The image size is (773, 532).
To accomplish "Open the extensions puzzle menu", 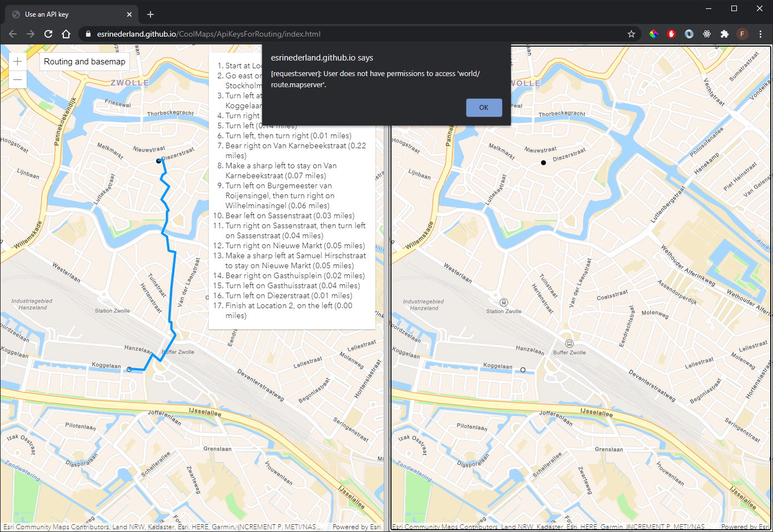I will point(725,34).
